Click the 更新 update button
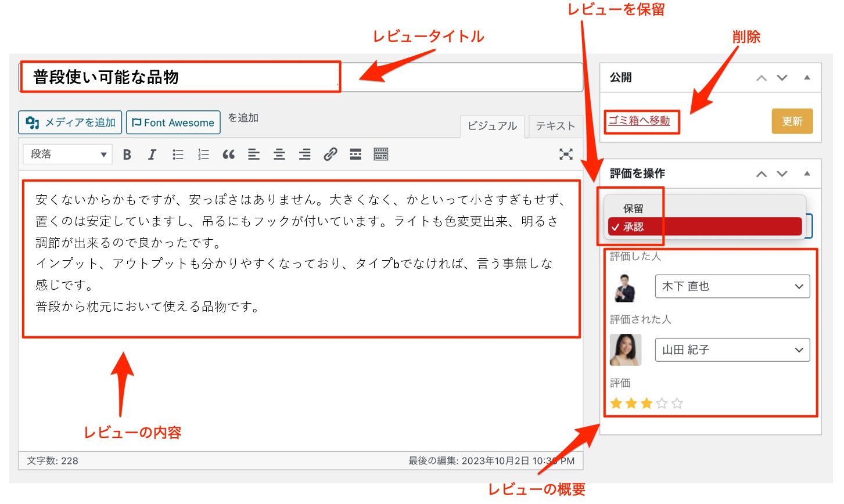The width and height of the screenshot is (844, 504). [792, 121]
